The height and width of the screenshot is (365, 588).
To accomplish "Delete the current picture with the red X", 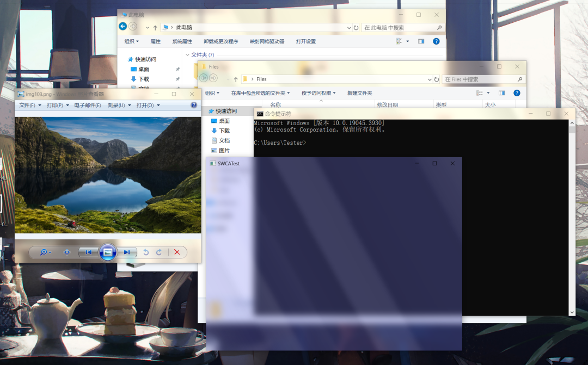I will (x=176, y=252).
